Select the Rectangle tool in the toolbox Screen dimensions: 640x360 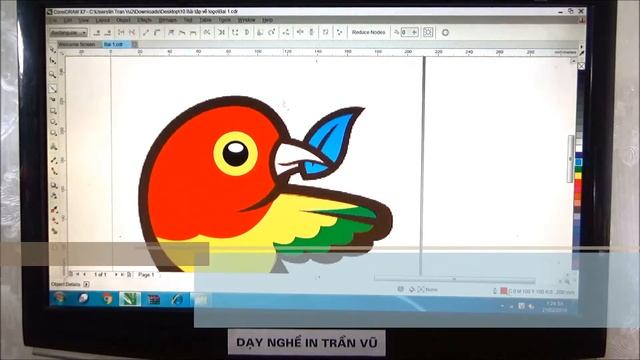point(53,111)
